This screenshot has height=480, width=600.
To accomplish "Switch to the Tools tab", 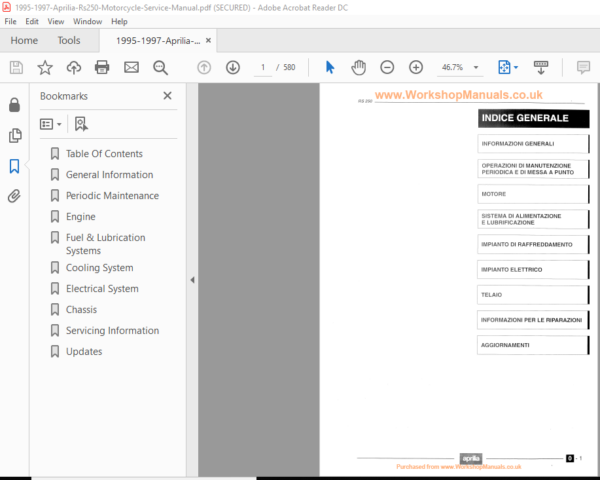I will [x=69, y=40].
